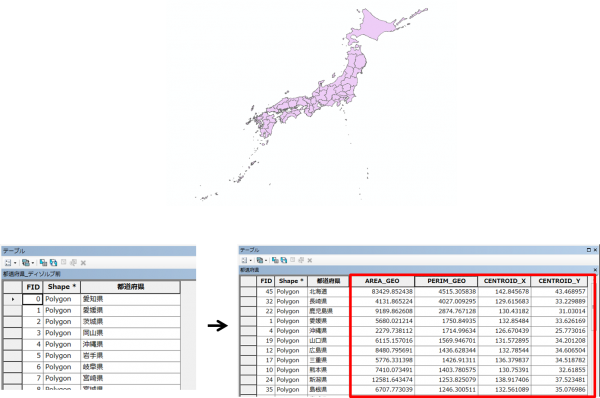
Task: Click Switch Selection in AREA_GEO table toolbar
Action: click(284, 260)
